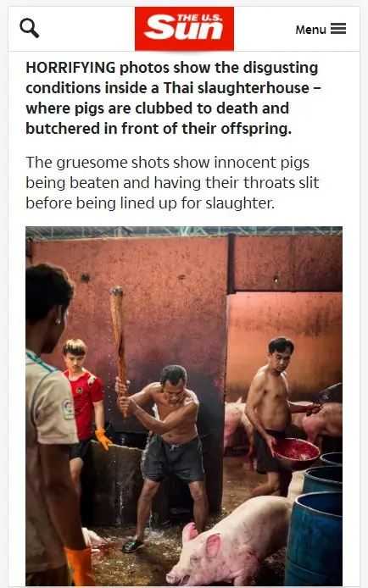Click the orange glove at photo bottom-left
Image resolution: width=368 pixels, height=588 pixels.
pos(78,566)
